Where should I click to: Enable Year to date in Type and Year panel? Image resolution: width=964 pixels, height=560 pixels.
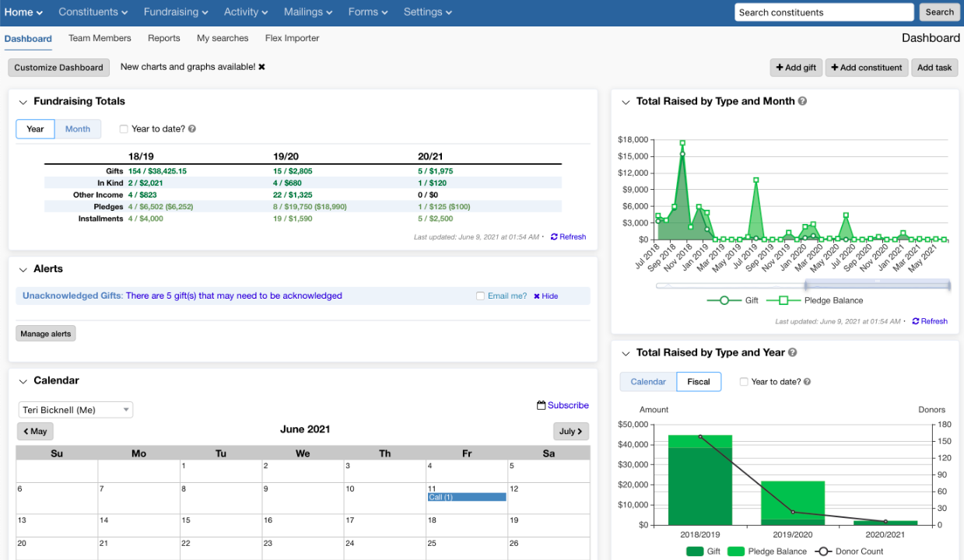pyautogui.click(x=744, y=382)
